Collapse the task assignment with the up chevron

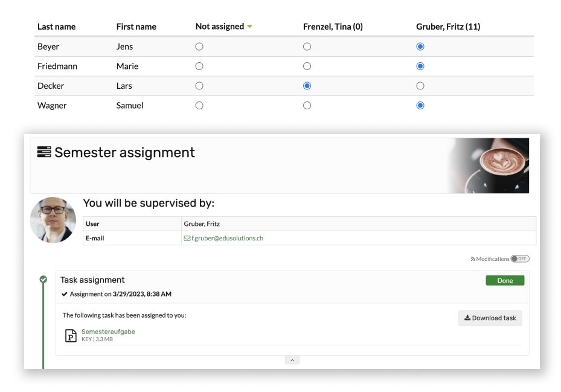coord(292,360)
